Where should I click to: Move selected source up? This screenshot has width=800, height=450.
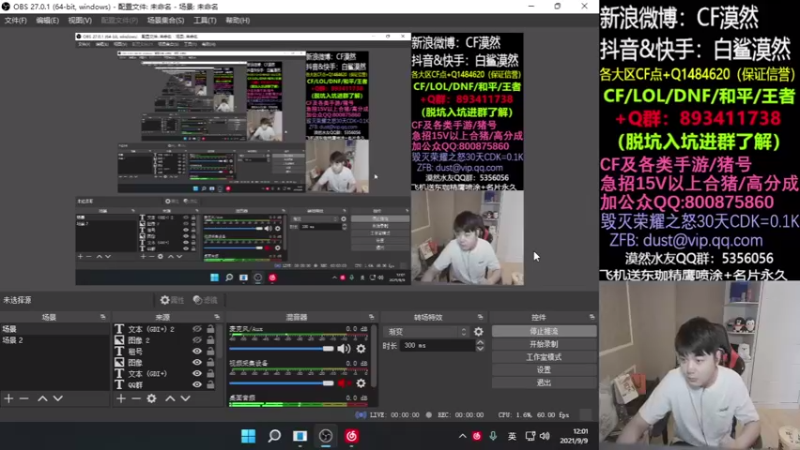pos(170,398)
